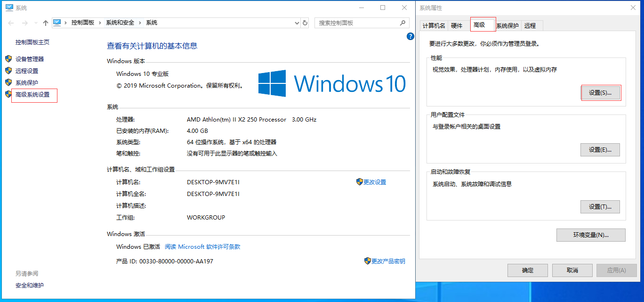Image resolution: width=644 pixels, height=302 pixels.
Task: Click shield icon next to 设备管理器
Action: [8, 59]
